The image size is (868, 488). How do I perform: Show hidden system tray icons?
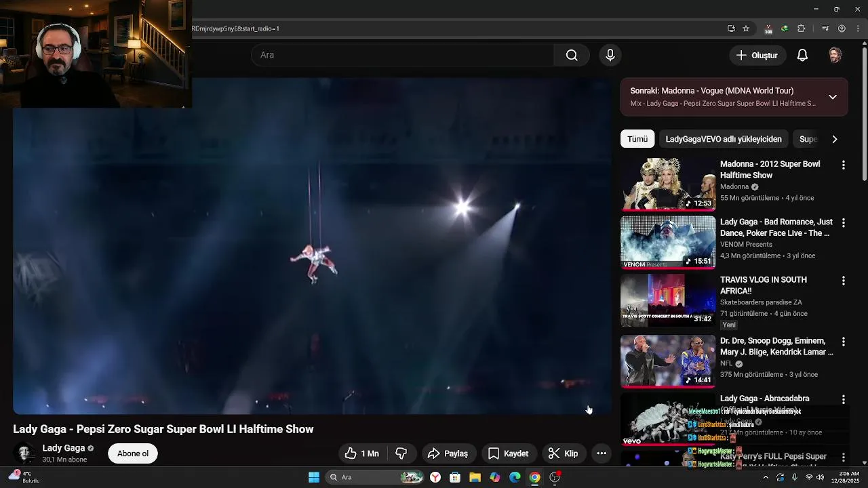click(x=766, y=477)
